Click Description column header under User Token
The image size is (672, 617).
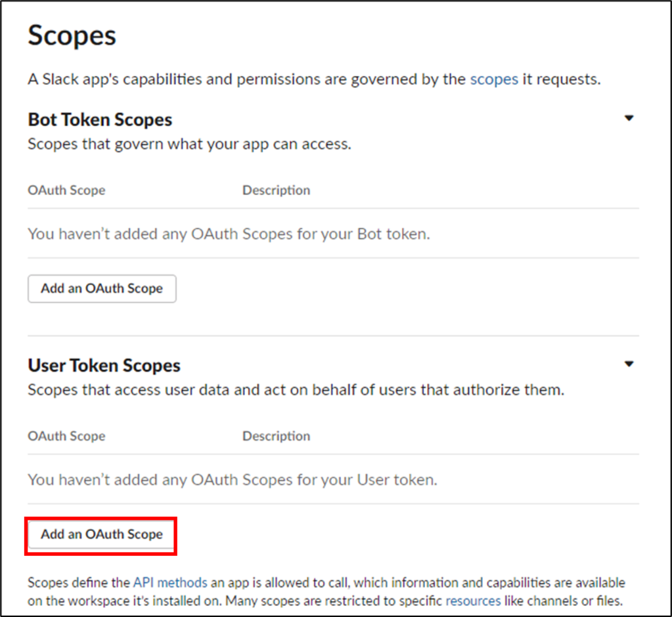[277, 436]
